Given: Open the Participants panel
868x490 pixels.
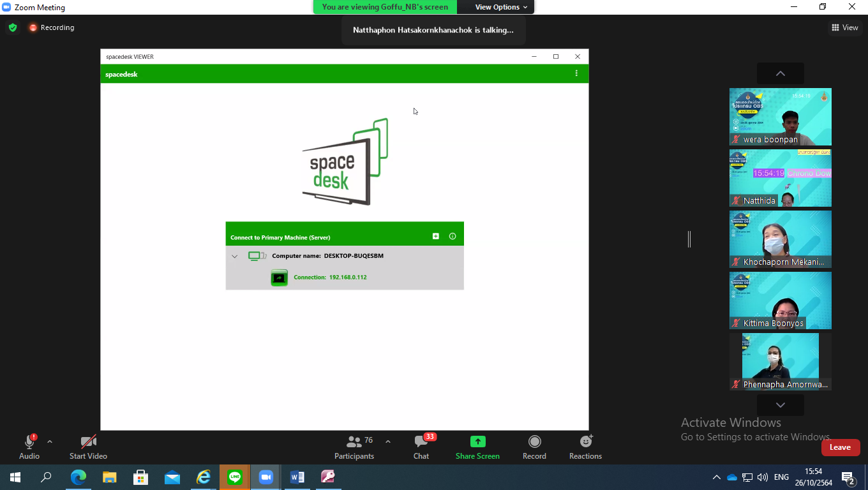Looking at the screenshot, I should 354,447.
